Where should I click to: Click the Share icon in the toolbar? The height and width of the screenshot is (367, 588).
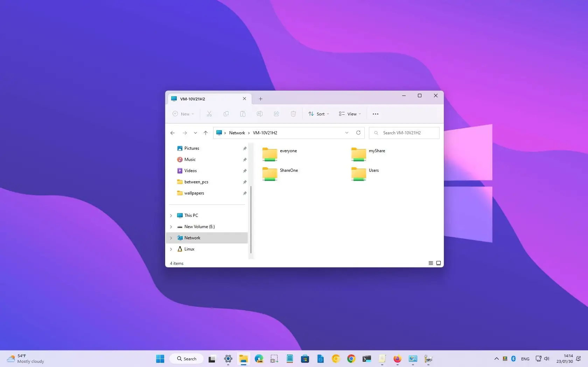(x=276, y=114)
